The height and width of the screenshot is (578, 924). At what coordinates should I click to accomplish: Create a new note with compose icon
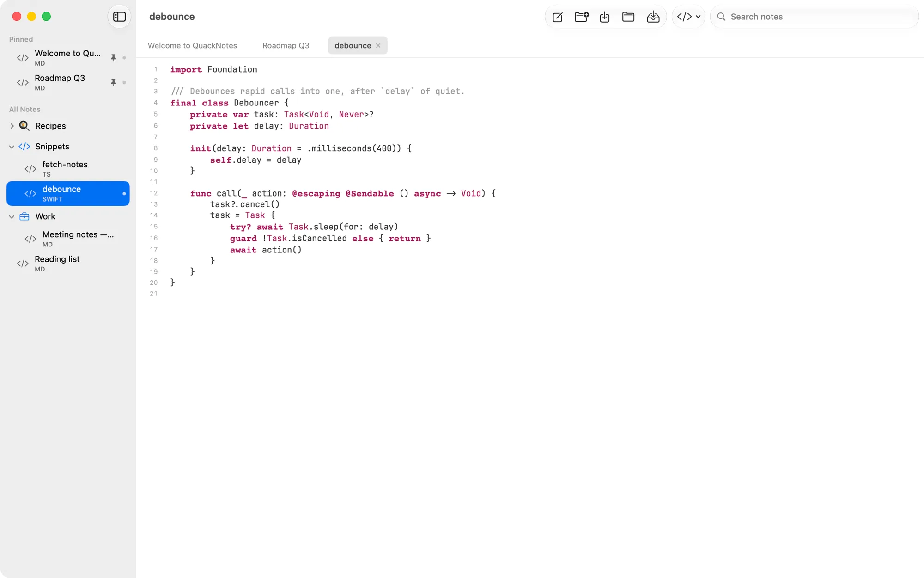558,17
